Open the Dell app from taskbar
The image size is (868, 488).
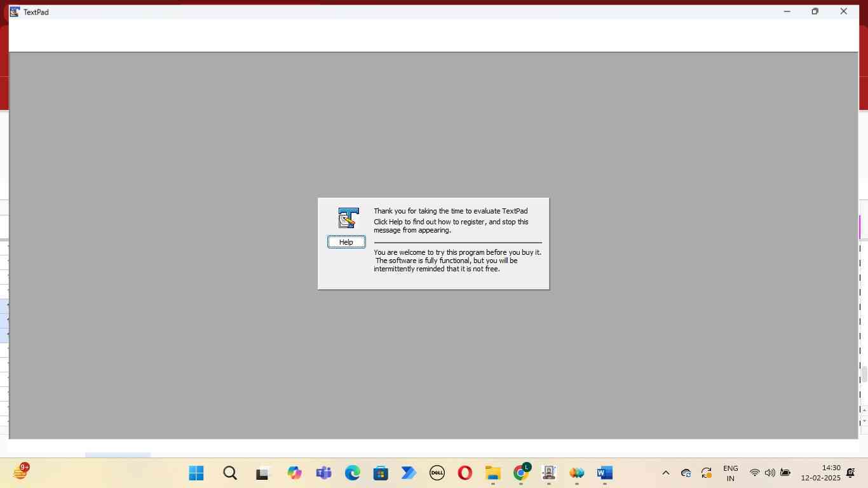click(x=437, y=473)
